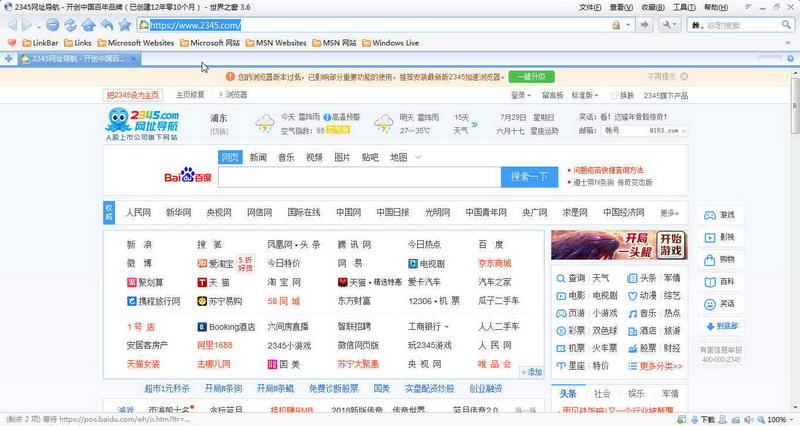This screenshot has height=426, width=800.
Task: Open the 工具(T) menu
Action: pos(684,7)
